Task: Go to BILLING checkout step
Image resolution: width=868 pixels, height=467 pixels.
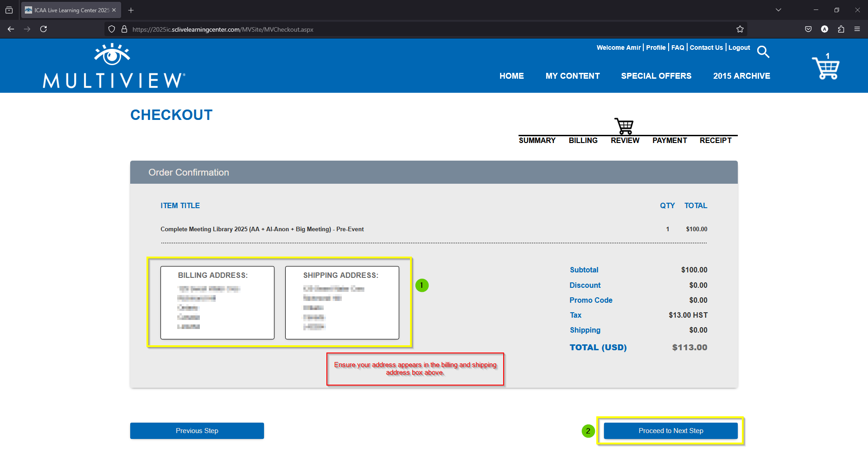Action: [583, 140]
